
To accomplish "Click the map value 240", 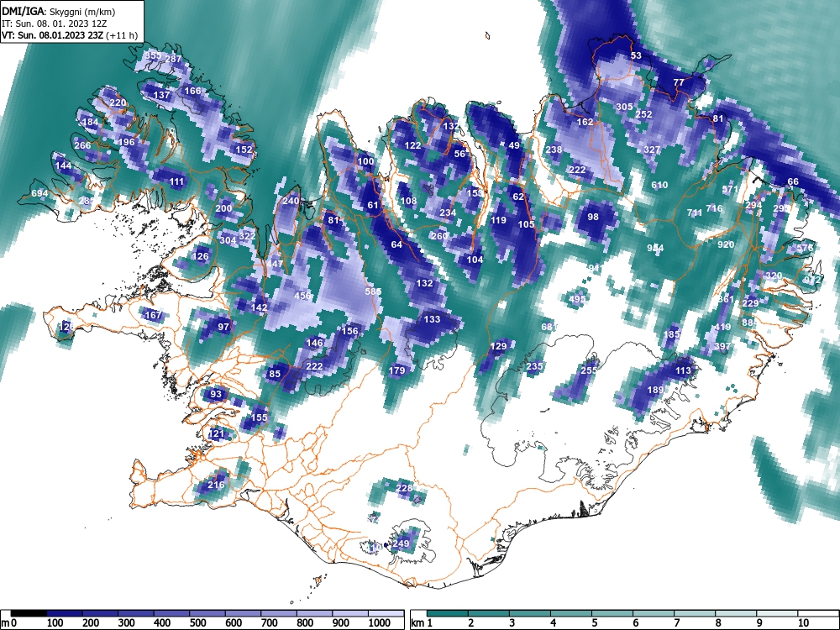I will pyautogui.click(x=291, y=201).
